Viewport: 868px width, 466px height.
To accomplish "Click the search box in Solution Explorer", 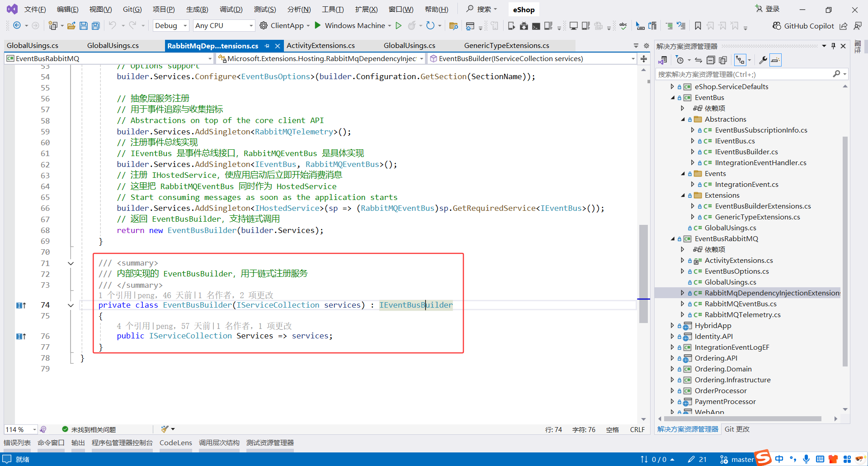I will tap(751, 74).
